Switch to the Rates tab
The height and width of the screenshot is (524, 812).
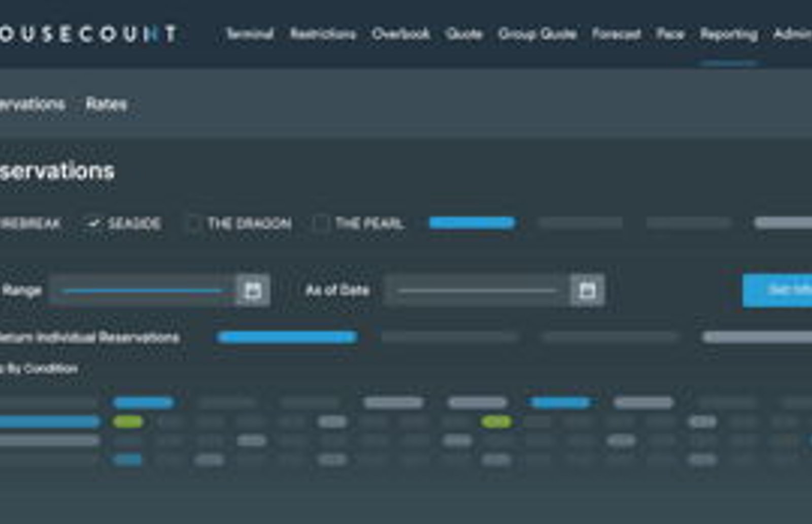[x=106, y=104]
